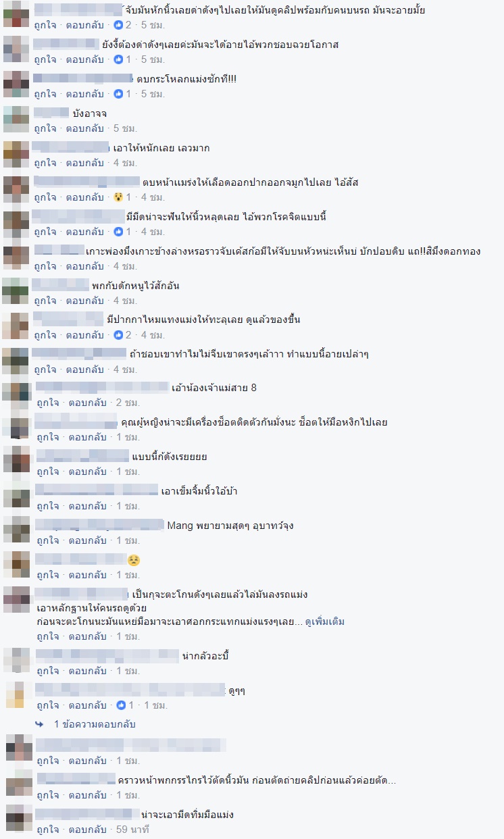Image resolution: width=504 pixels, height=839 pixels.
Task: Click the reply arrow icon beside '1 ข้อความตอบกลับ'
Action: click(40, 724)
